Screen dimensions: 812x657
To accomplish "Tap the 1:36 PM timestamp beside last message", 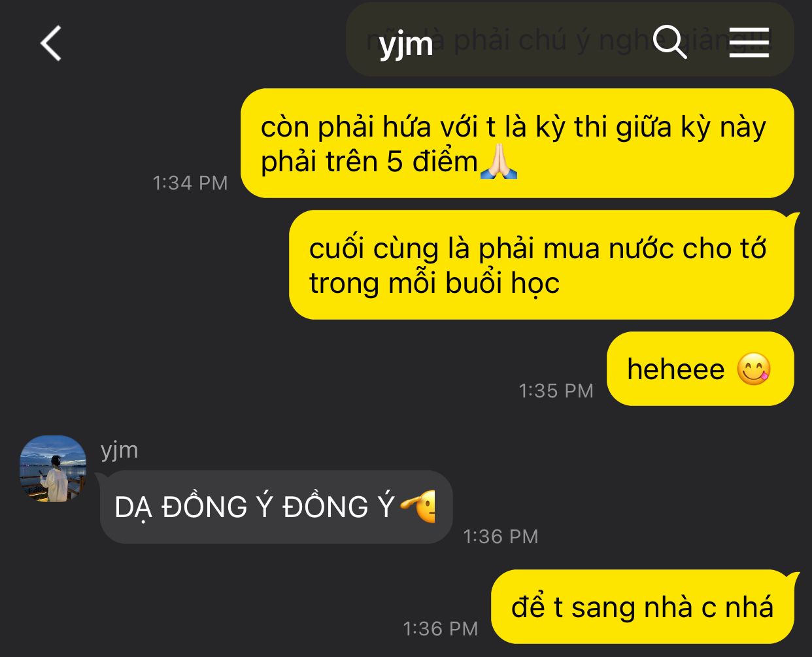I will tap(441, 628).
